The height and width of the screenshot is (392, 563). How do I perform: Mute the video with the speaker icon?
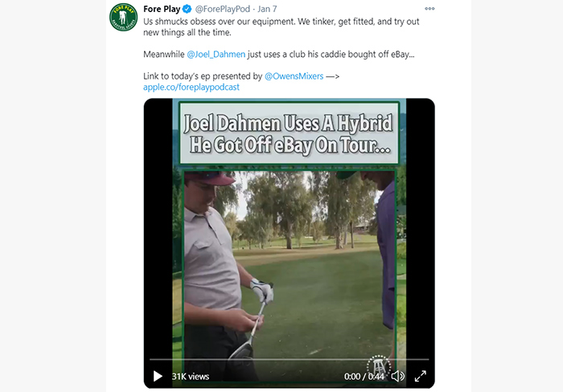point(397,376)
